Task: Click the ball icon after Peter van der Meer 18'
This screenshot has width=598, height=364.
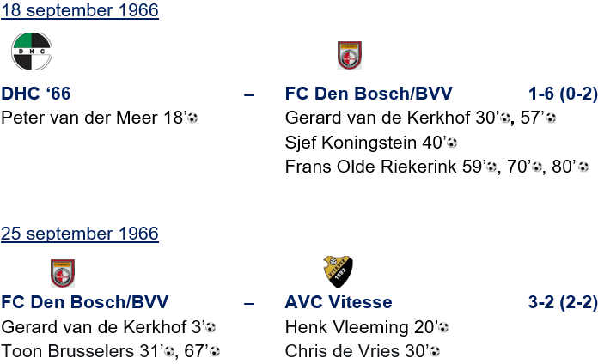Action: 192,118
